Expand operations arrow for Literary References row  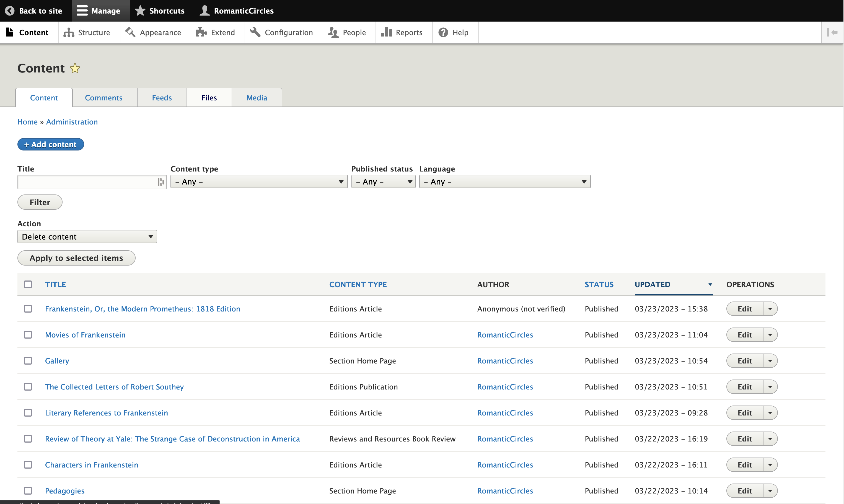[770, 413]
